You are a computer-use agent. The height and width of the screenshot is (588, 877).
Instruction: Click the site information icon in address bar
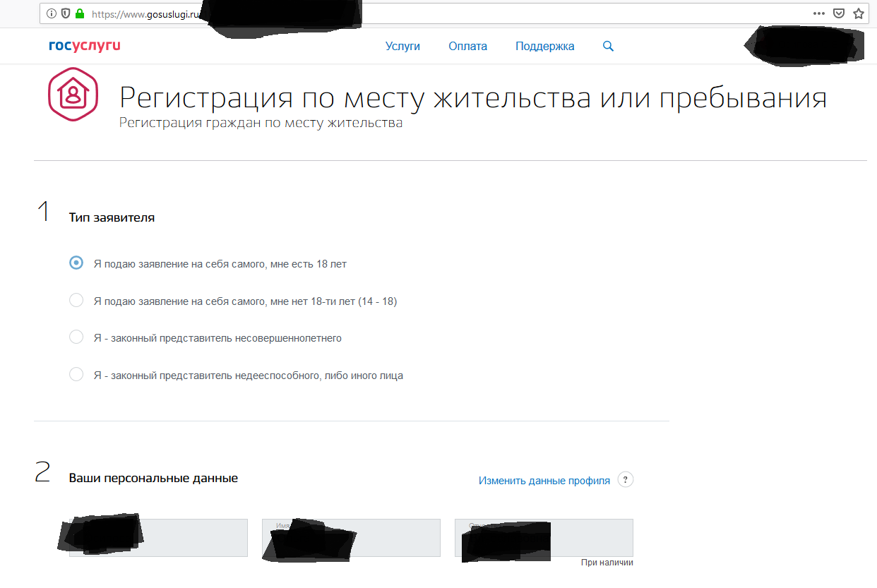coord(52,13)
